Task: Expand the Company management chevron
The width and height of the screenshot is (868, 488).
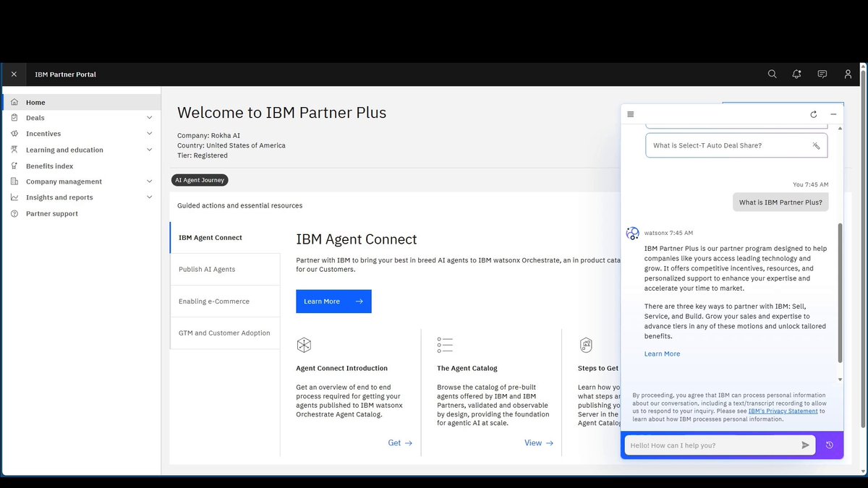Action: point(150,181)
